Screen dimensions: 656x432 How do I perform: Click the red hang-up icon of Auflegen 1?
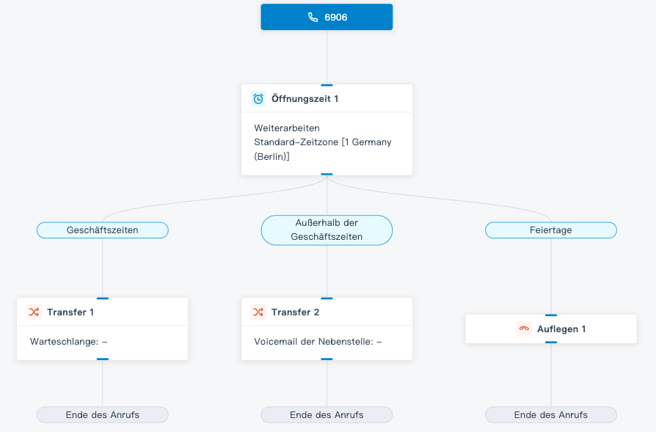[x=523, y=329]
